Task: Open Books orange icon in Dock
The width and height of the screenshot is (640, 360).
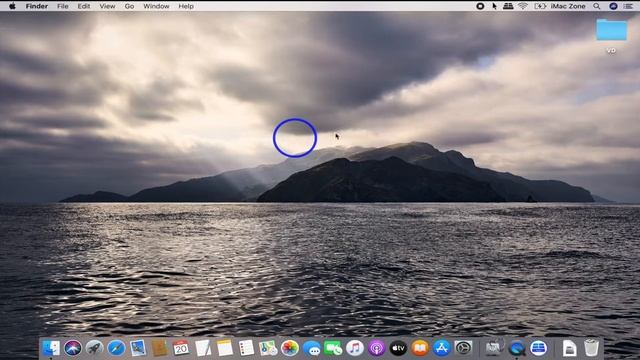Action: [x=420, y=348]
